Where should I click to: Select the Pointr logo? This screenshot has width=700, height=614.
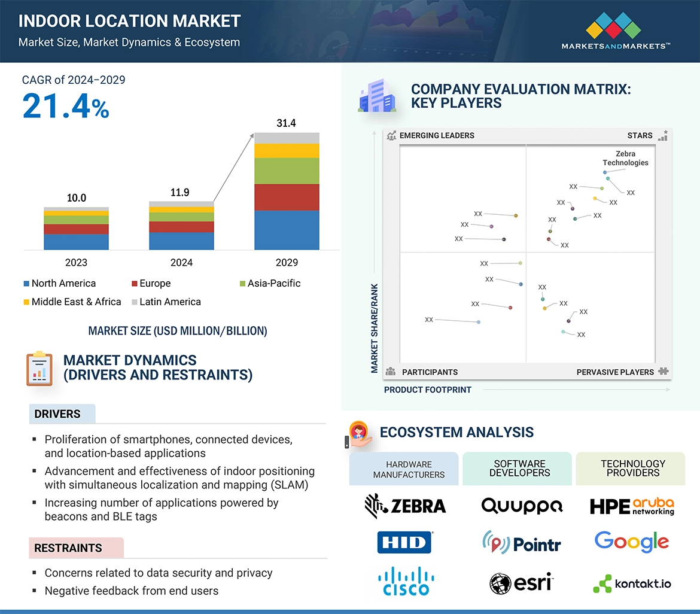point(521,543)
